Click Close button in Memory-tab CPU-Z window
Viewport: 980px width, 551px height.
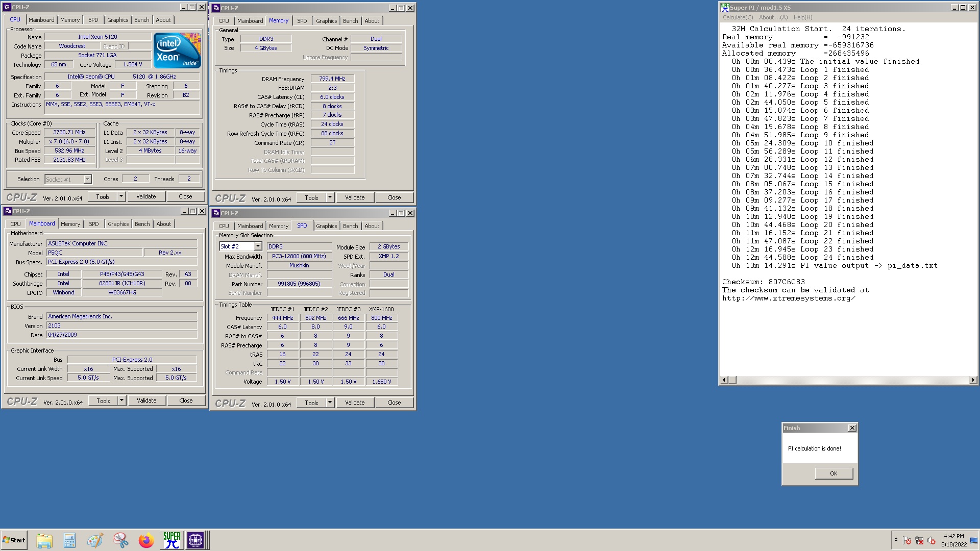[394, 197]
